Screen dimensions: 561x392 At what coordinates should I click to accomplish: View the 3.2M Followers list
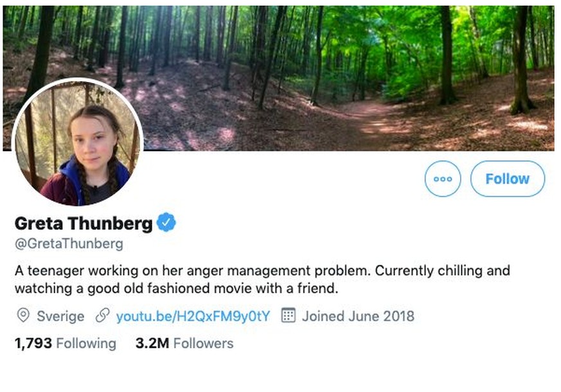coord(184,343)
